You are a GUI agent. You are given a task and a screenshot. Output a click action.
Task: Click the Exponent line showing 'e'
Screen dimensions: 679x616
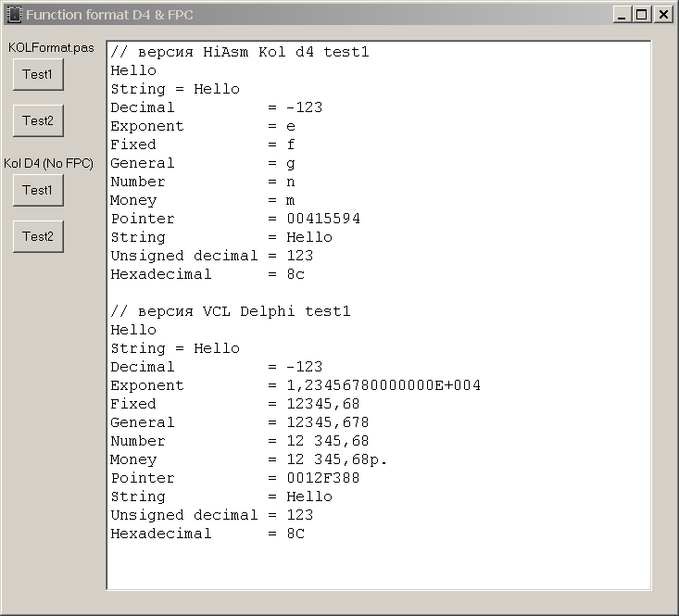point(203,126)
